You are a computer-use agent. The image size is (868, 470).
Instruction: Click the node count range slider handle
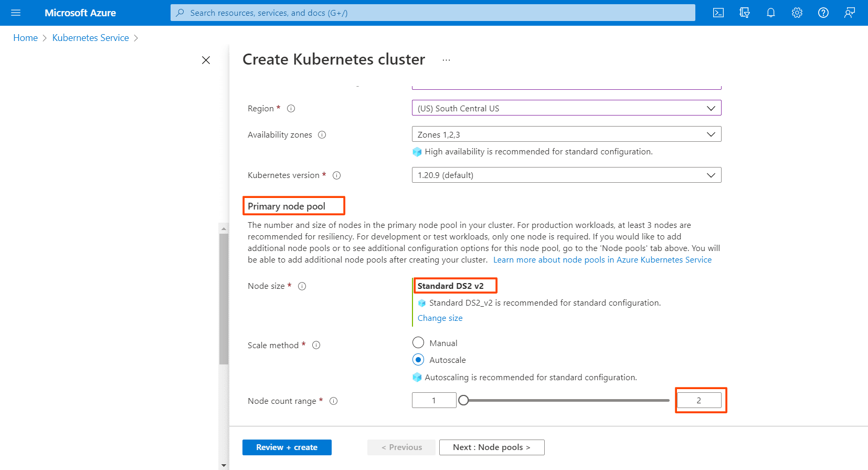[x=463, y=401]
